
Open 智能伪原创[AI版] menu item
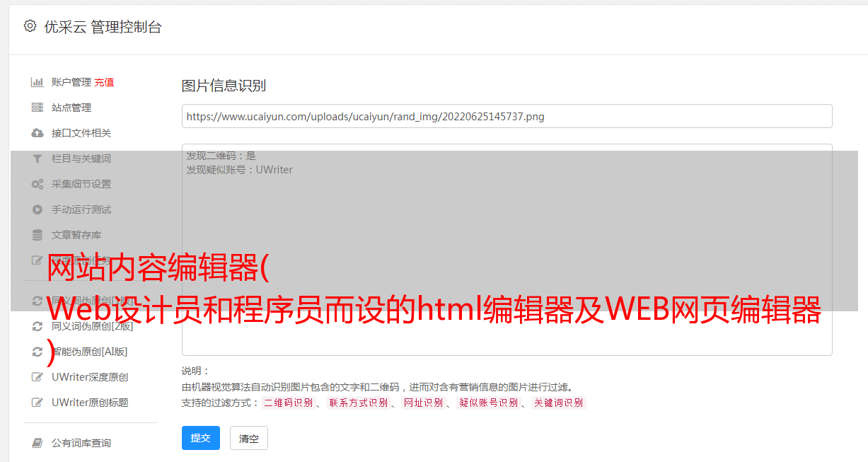[x=90, y=352]
